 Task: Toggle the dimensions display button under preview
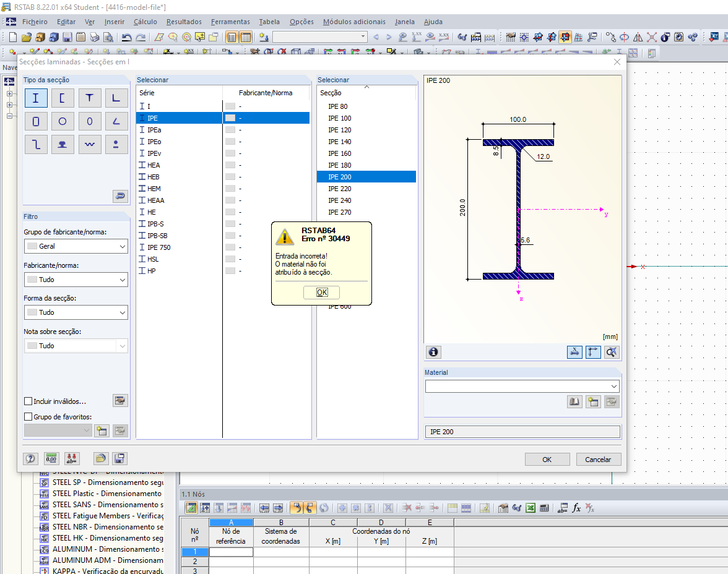click(x=575, y=352)
